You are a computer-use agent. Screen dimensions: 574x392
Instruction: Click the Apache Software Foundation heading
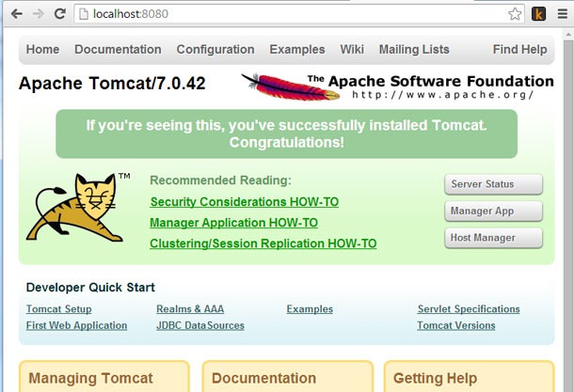(x=431, y=81)
